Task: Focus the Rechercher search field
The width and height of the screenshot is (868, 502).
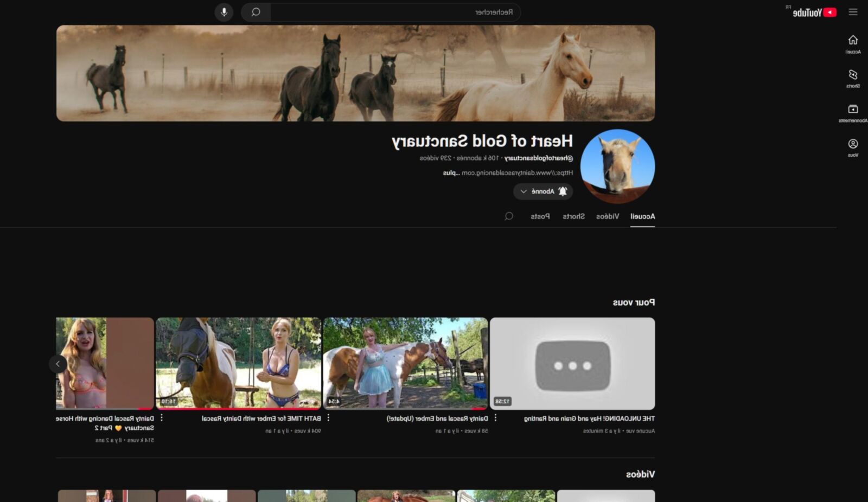Action: pos(395,12)
